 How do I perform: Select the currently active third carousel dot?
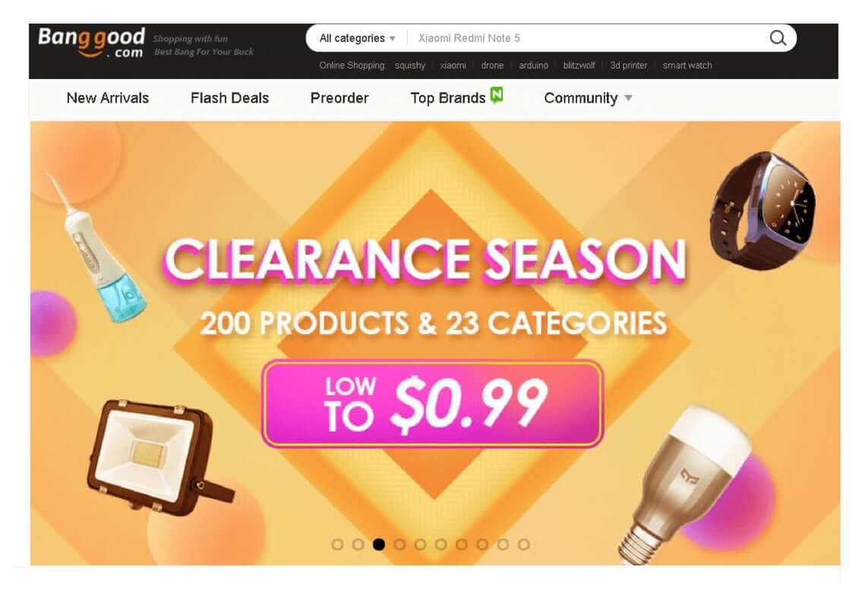[x=379, y=544]
